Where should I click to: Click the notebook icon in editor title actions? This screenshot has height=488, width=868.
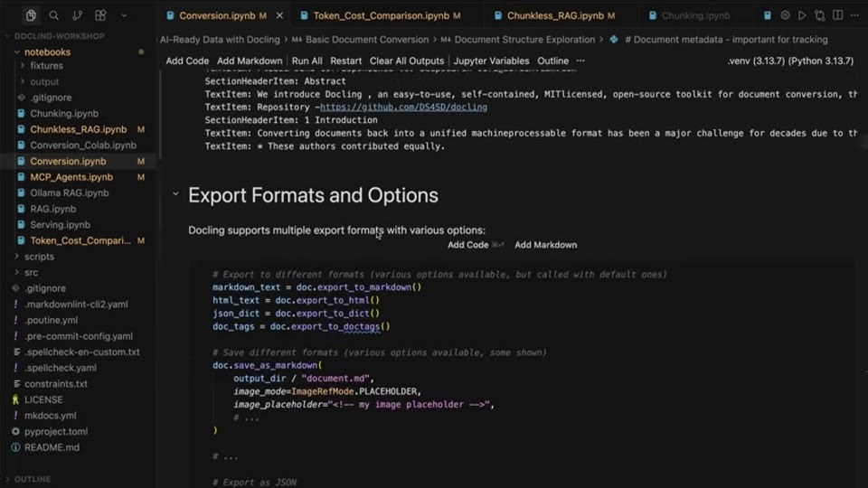768,15
